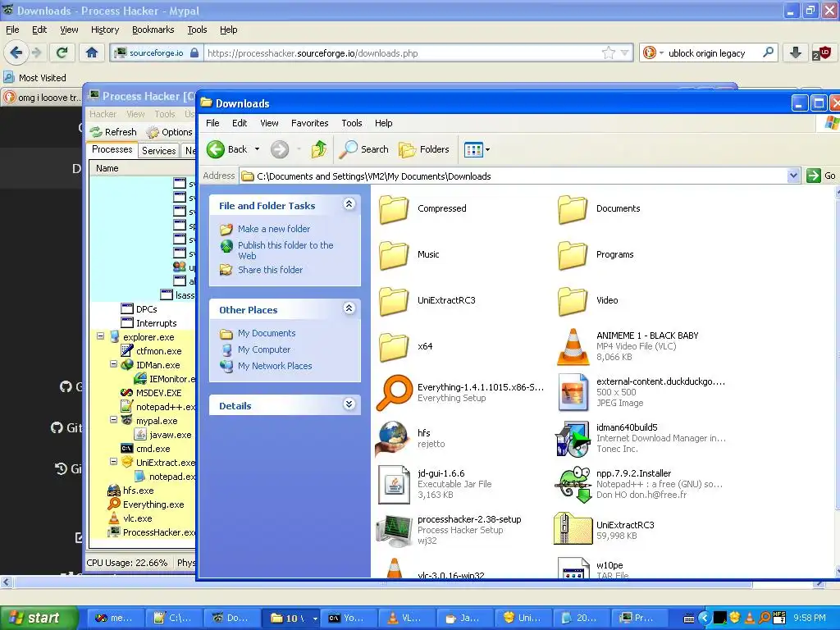840x630 pixels.
Task: Open the Bookmarks menu in Mypal
Action: click(153, 30)
